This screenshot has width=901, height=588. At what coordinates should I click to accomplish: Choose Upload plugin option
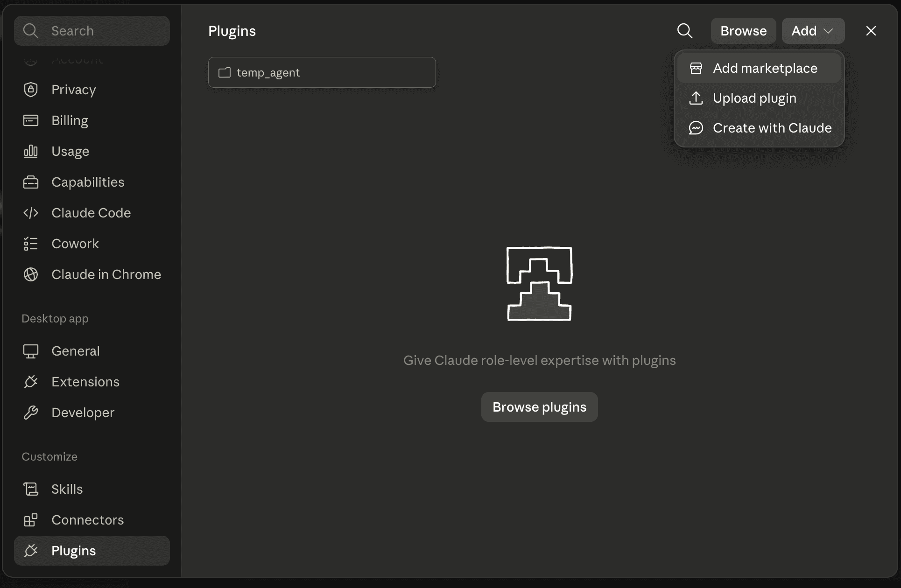pos(759,98)
